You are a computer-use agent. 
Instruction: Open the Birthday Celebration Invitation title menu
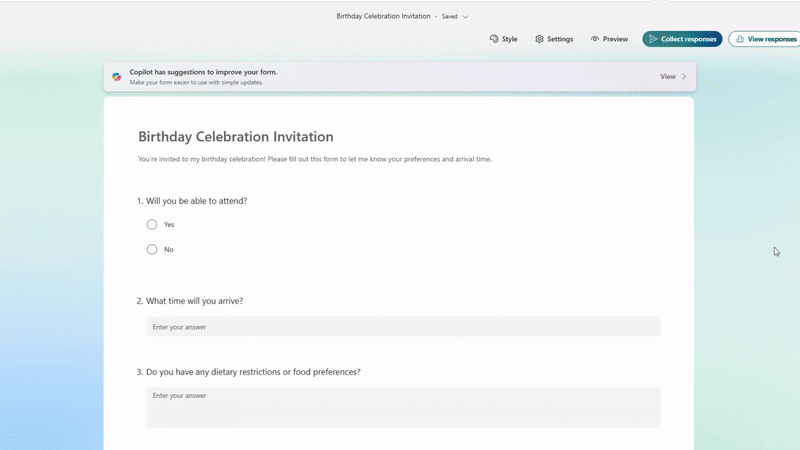(x=383, y=16)
